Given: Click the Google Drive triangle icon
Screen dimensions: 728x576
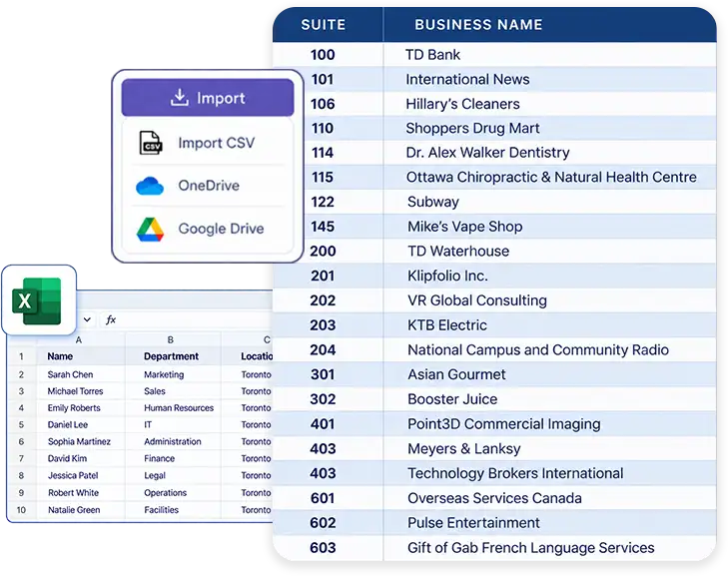Looking at the screenshot, I should [x=150, y=229].
